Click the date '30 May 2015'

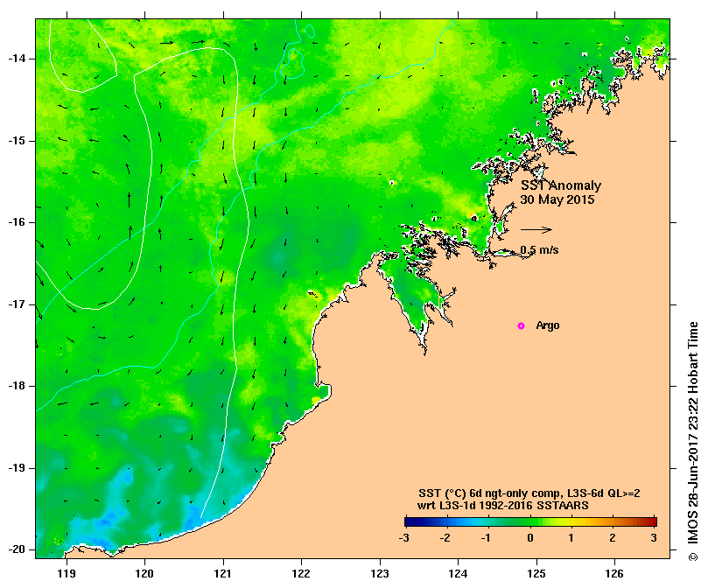[x=557, y=199]
